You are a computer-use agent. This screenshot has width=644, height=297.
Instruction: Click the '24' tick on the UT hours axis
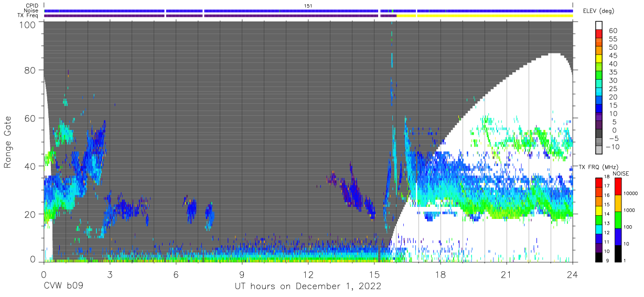[573, 274]
